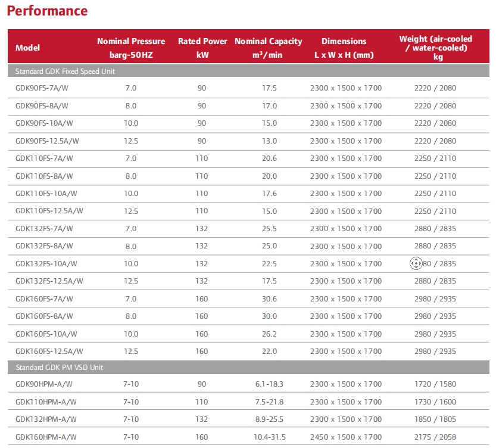Click weight 1850 / 1805
This screenshot has width=496, height=448.
(x=435, y=419)
